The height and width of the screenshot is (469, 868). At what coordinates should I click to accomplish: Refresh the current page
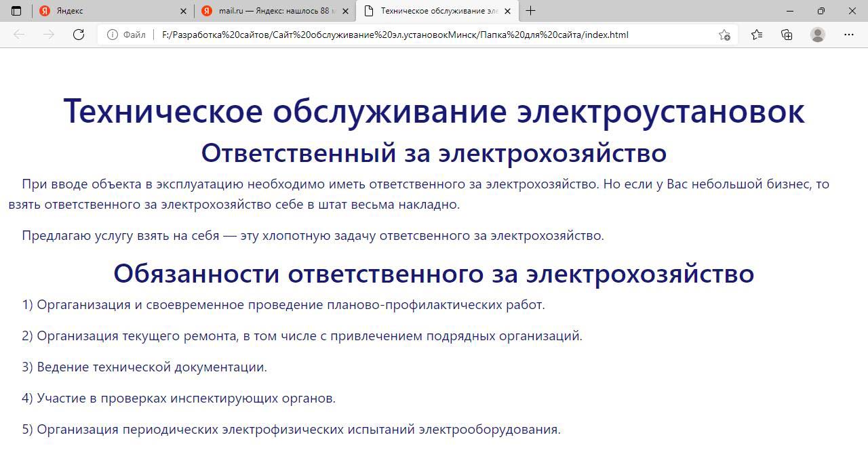[x=79, y=35]
